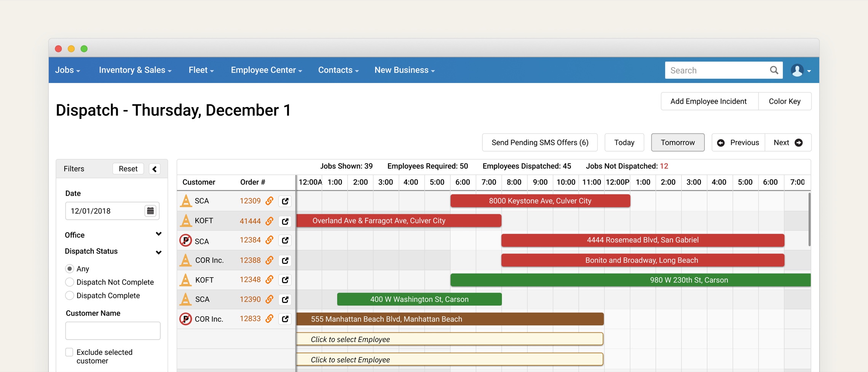This screenshot has width=868, height=372.
Task: Go to Next day
Action: (x=788, y=142)
